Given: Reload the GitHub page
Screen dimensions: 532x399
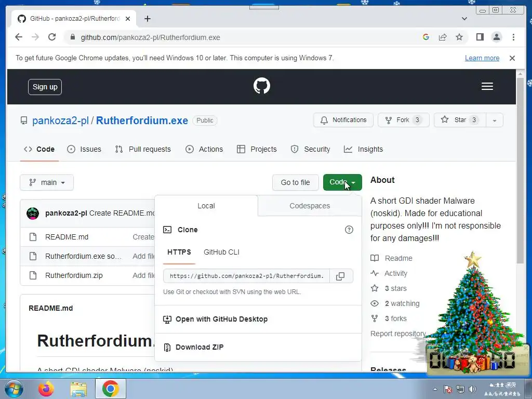Looking at the screenshot, I should click(52, 37).
